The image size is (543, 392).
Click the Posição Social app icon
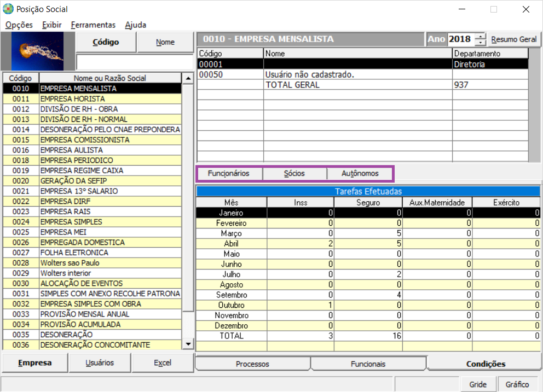pos(8,9)
